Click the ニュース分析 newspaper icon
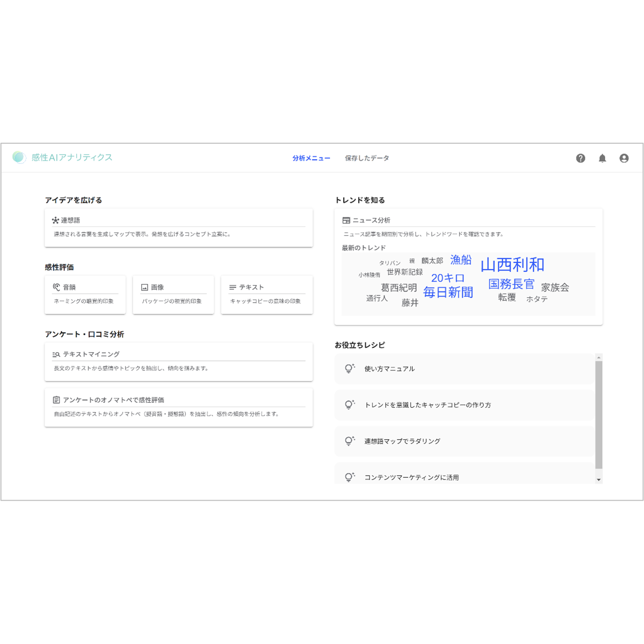The width and height of the screenshot is (644, 644). (x=346, y=220)
